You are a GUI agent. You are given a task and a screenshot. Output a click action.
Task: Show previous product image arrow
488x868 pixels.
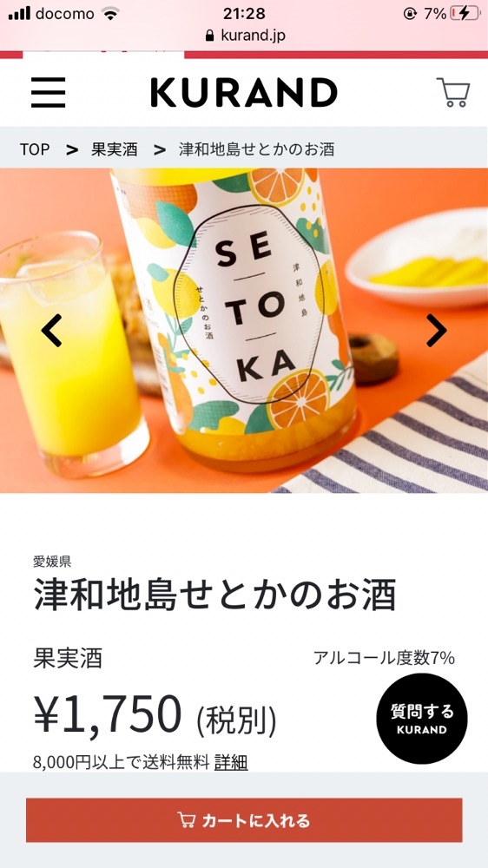[x=51, y=331]
